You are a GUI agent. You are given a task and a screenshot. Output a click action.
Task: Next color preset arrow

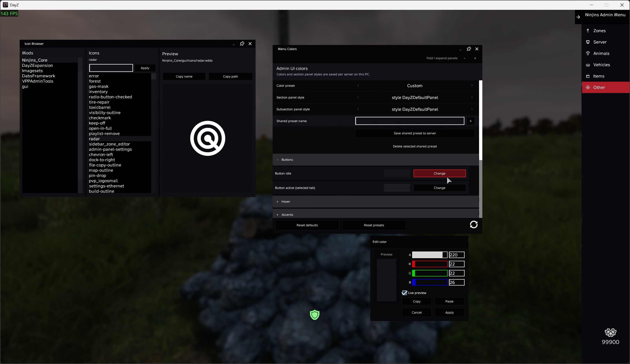(x=472, y=85)
